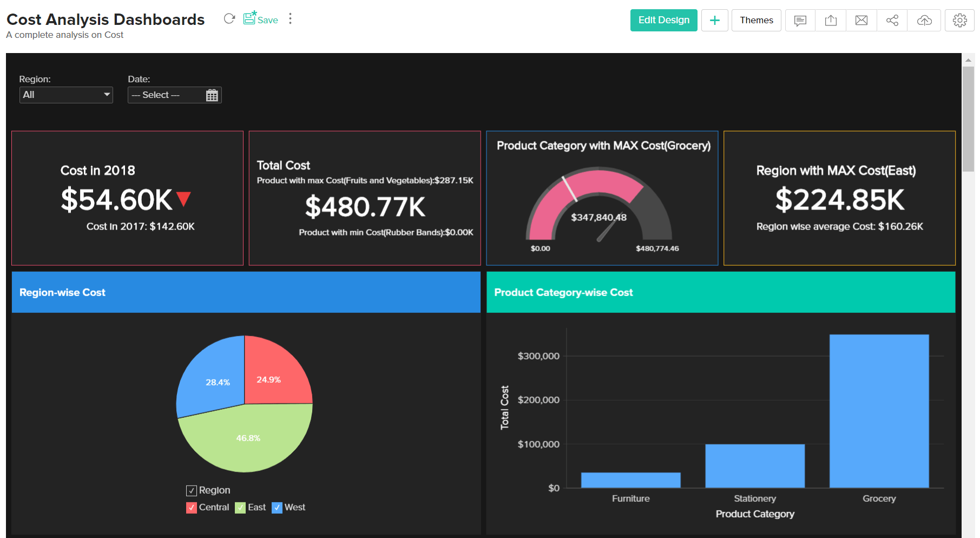Uncheck the Central legend checkbox
980x538 pixels.
pyautogui.click(x=190, y=507)
